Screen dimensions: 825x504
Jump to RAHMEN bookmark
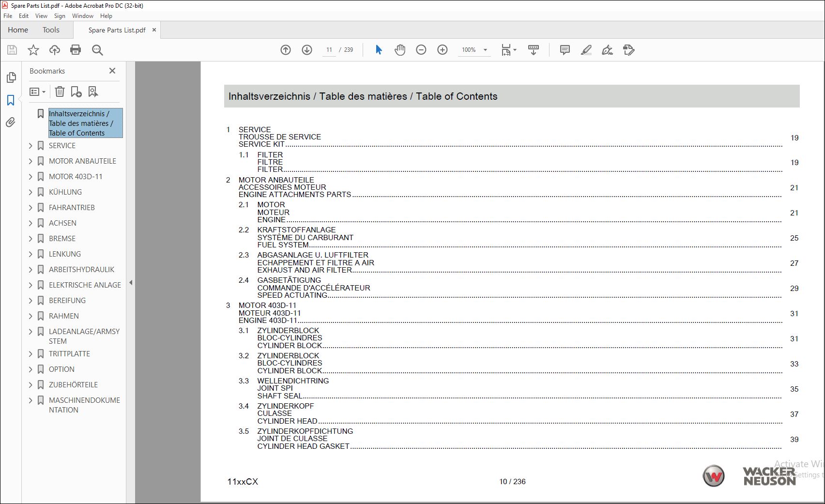click(64, 316)
